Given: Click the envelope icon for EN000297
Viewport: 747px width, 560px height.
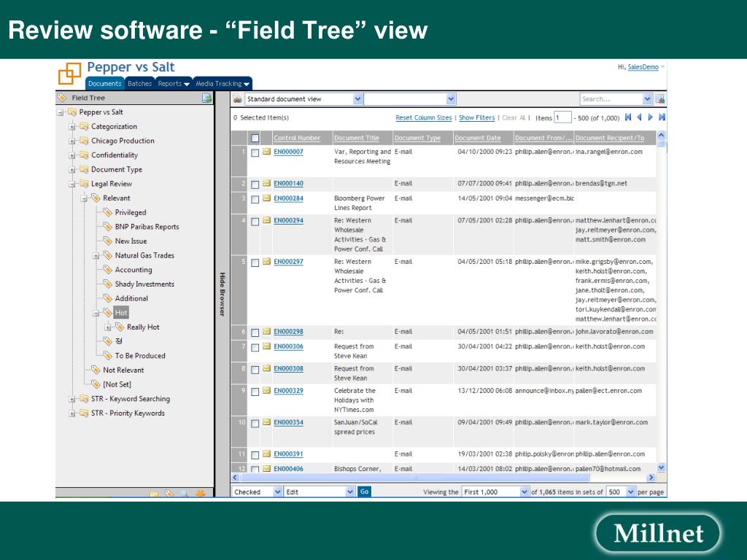Looking at the screenshot, I should tap(266, 262).
